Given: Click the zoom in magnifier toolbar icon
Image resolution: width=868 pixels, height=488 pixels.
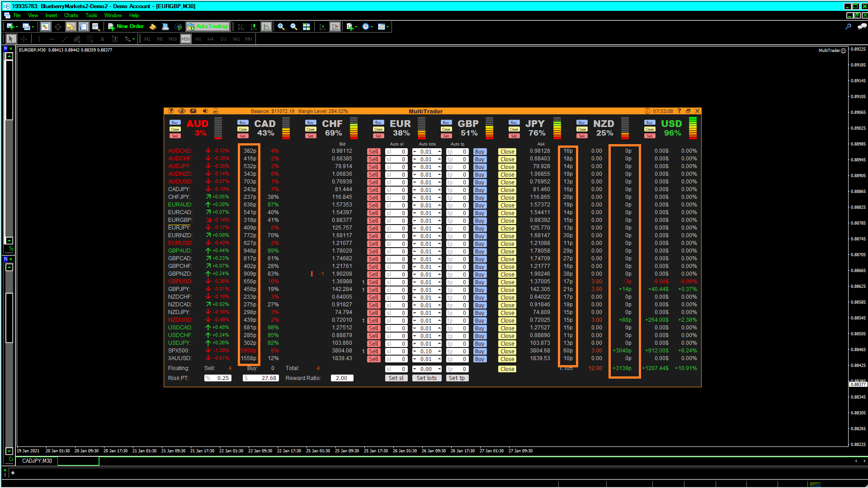Looking at the screenshot, I should tap(281, 27).
